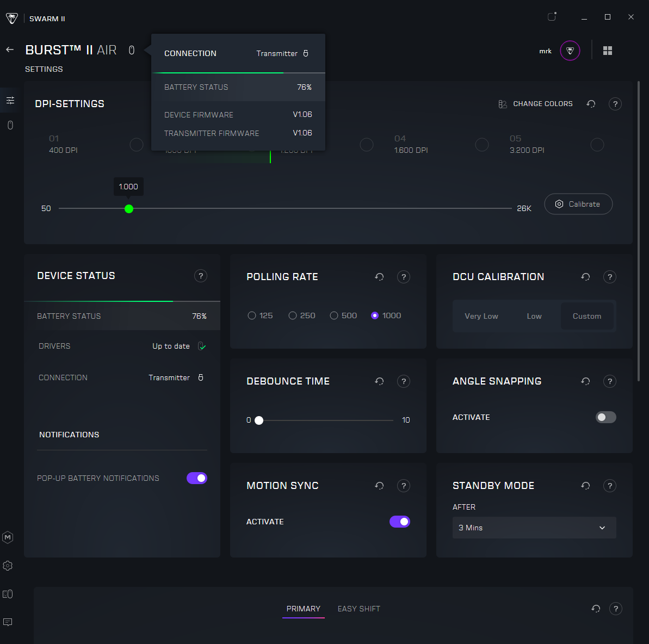Enable Angle Snapping toggle
This screenshot has height=644, width=649.
605,417
